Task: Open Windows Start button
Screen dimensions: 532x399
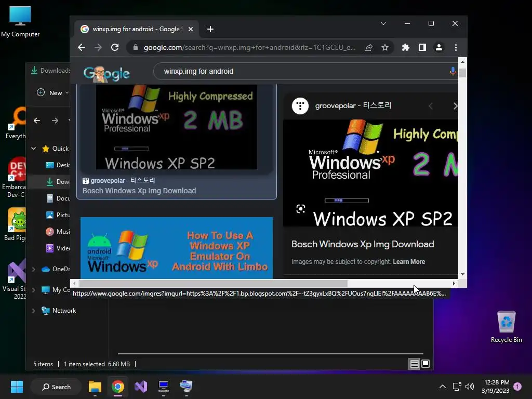Action: click(x=17, y=387)
